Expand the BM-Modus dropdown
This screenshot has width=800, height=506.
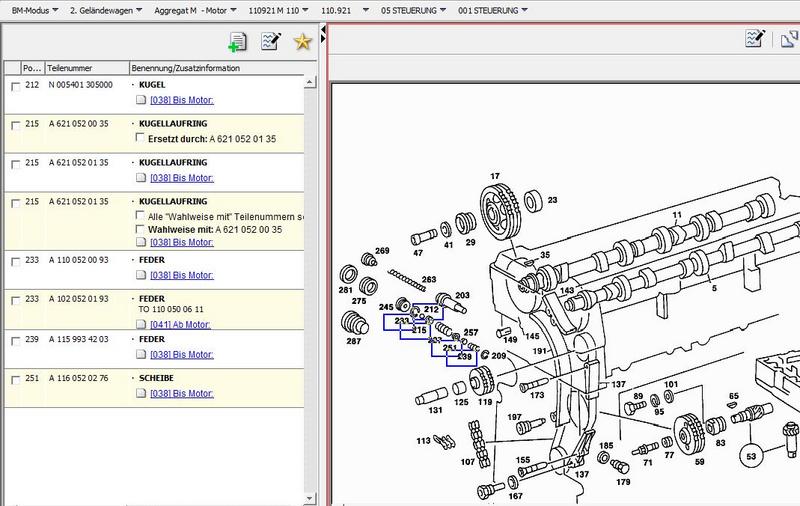(x=30, y=9)
